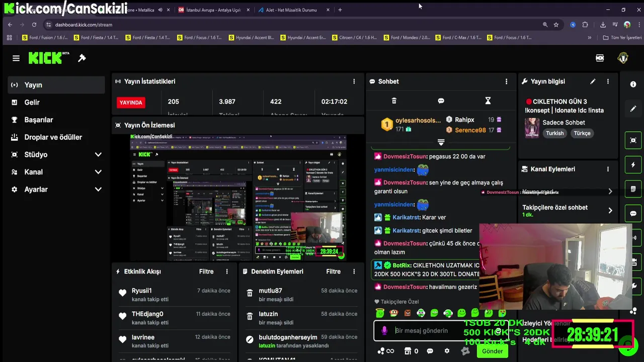Open Yavaş mod row chevron
The height and width of the screenshot is (362, 644).
coord(610,191)
